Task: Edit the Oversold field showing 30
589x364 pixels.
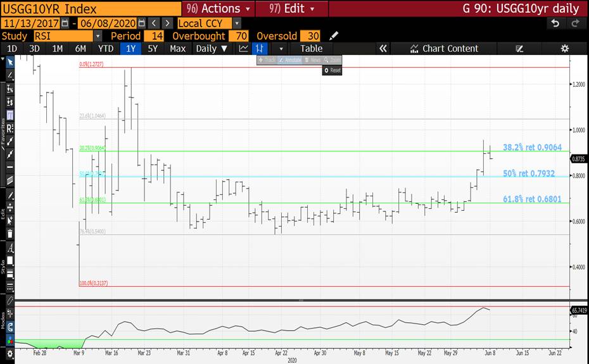Action: 311,36
